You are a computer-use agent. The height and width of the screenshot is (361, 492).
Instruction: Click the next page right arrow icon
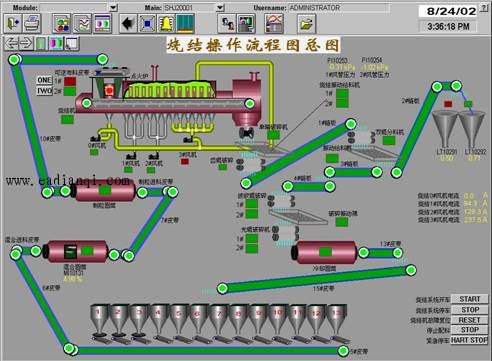point(26,43)
